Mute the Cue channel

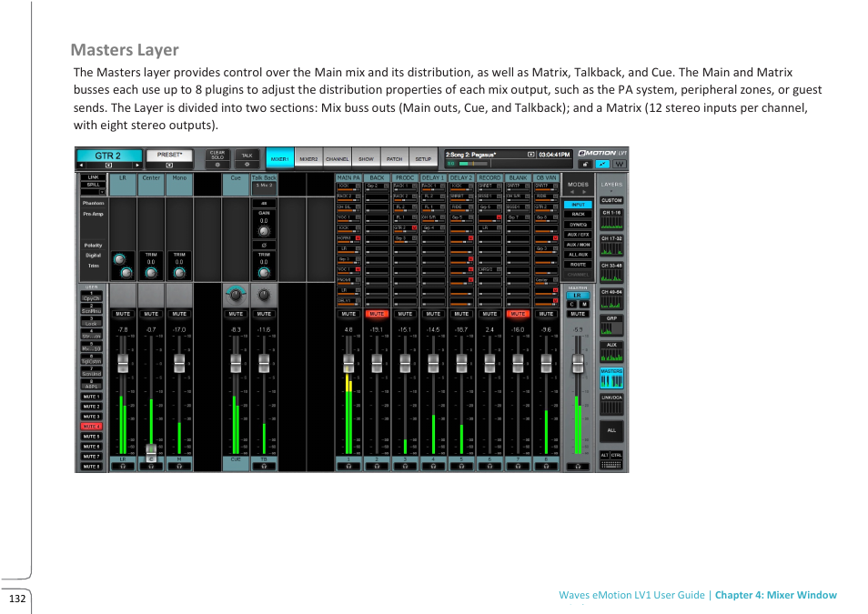pos(236,314)
